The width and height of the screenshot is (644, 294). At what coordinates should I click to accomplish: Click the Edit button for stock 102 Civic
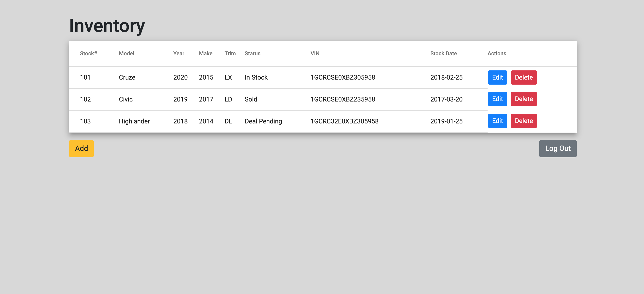click(x=497, y=99)
